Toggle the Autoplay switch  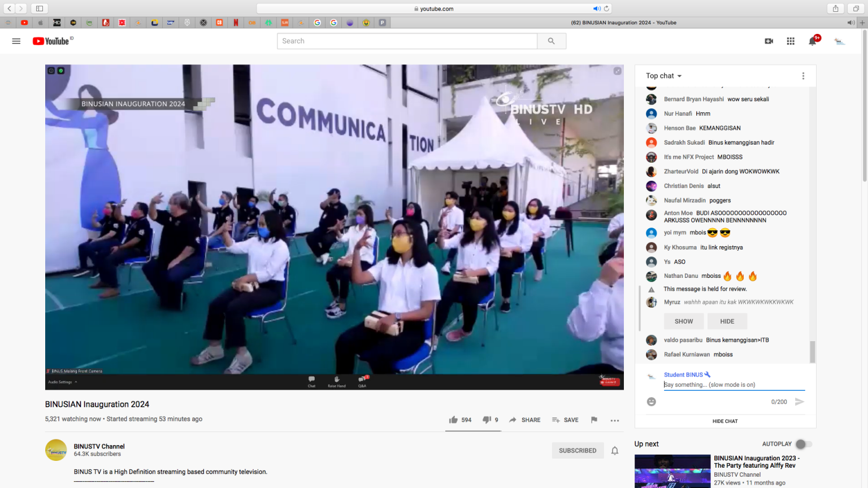[x=804, y=444]
